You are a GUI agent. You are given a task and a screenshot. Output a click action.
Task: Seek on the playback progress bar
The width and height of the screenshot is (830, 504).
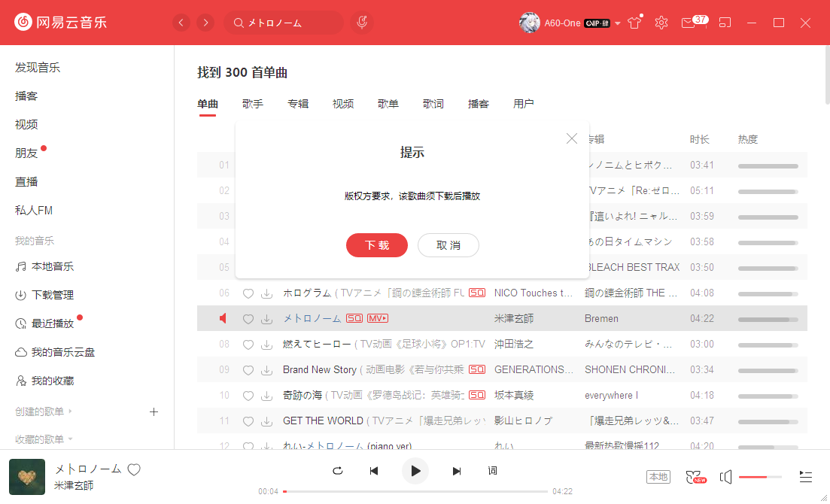(x=415, y=491)
